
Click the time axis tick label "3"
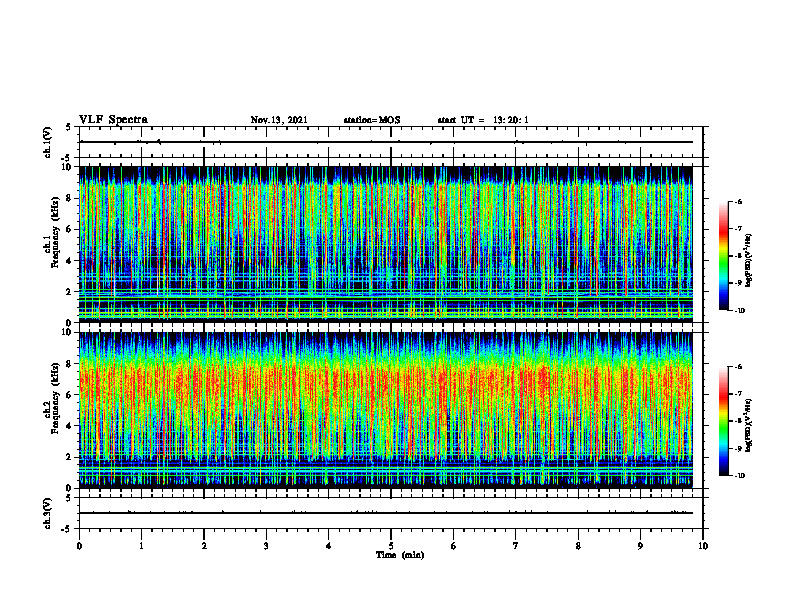click(266, 546)
